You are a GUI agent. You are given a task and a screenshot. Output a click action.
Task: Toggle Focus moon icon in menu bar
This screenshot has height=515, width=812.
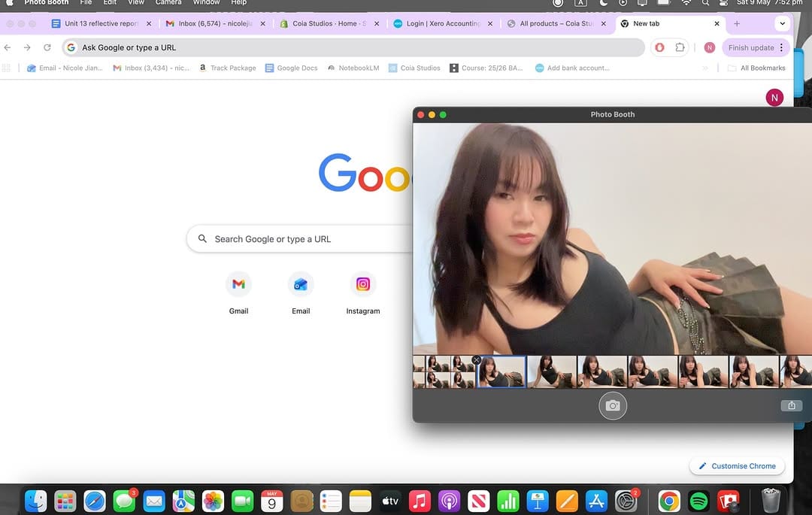pyautogui.click(x=603, y=2)
